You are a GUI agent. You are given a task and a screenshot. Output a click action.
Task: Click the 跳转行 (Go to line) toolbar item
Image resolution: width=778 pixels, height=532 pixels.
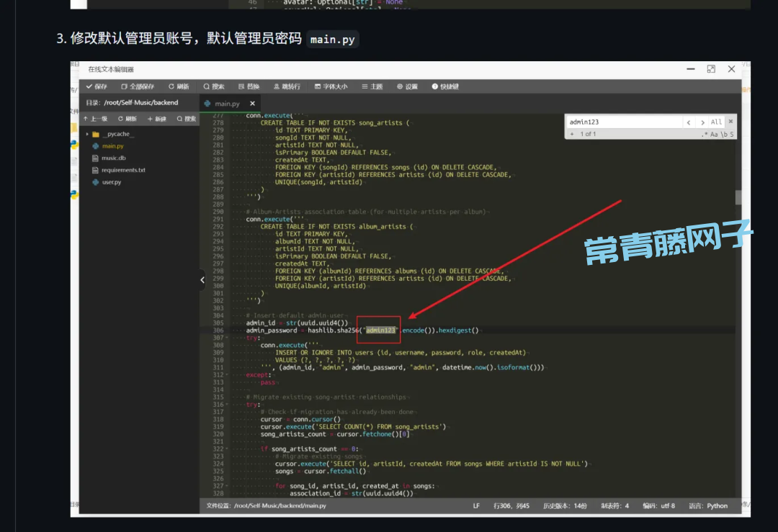[286, 86]
